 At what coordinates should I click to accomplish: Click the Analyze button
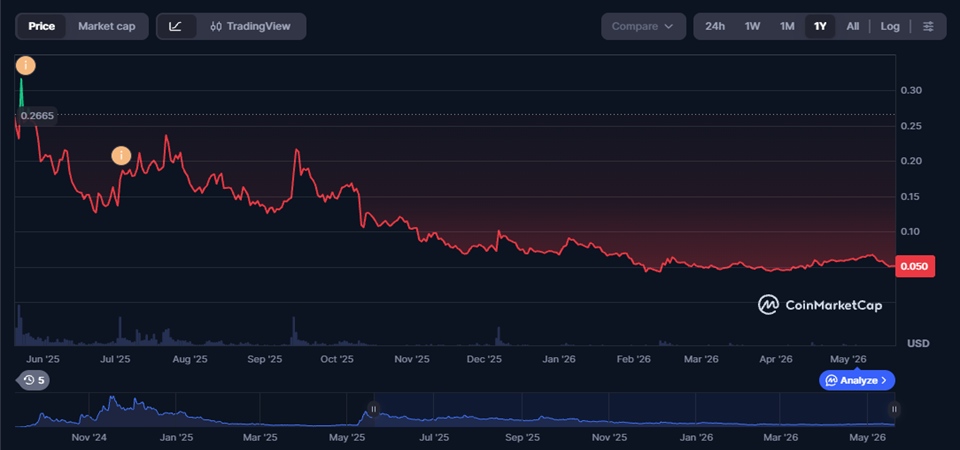[x=857, y=380]
